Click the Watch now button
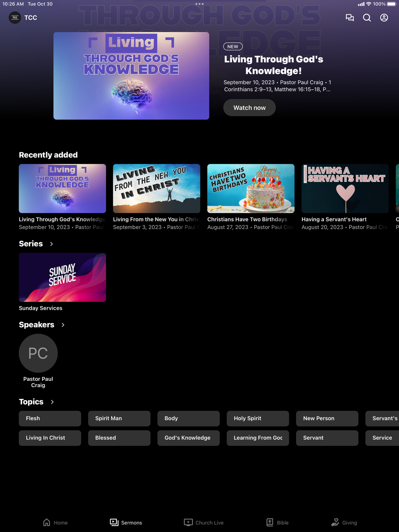This screenshot has width=399, height=532. [x=249, y=108]
